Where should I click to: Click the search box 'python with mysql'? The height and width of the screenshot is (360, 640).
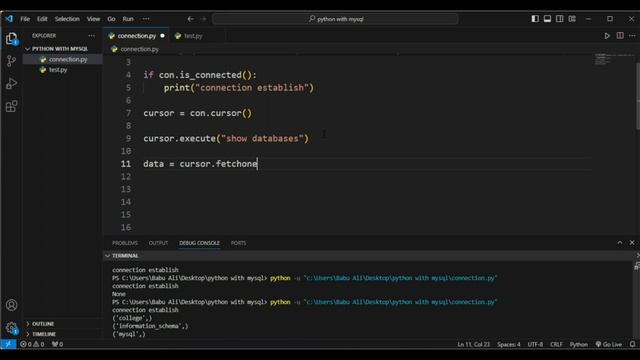point(336,19)
